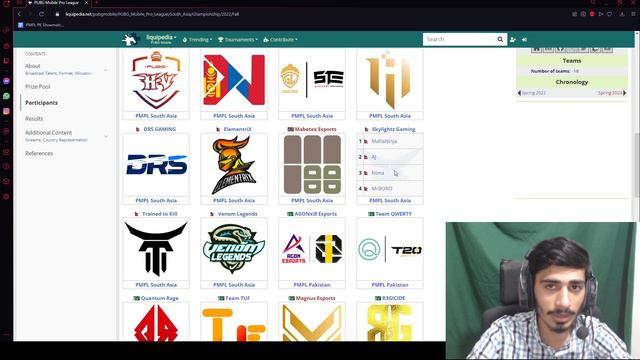640x360 pixels.
Task: Click the Search input field
Action: tap(459, 40)
